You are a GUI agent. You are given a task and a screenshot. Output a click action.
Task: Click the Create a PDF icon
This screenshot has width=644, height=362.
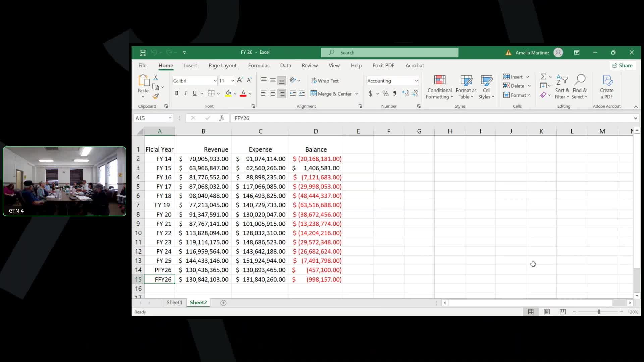tap(607, 81)
